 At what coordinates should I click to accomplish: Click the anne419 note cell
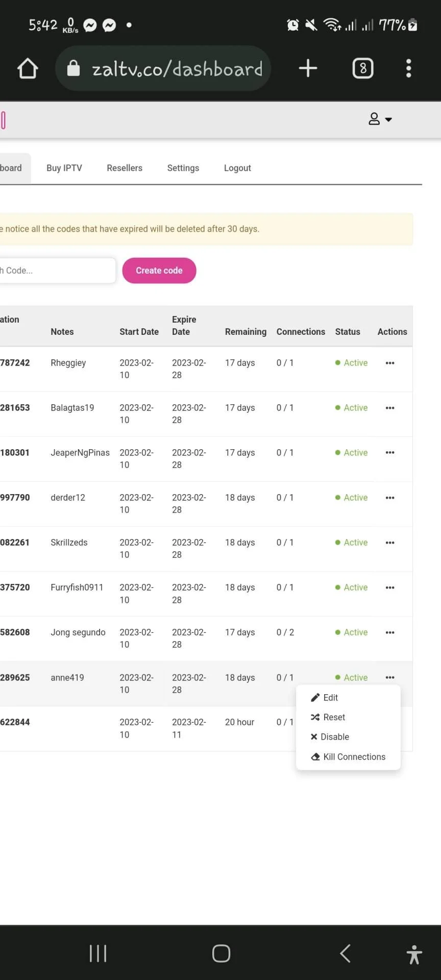tap(67, 677)
